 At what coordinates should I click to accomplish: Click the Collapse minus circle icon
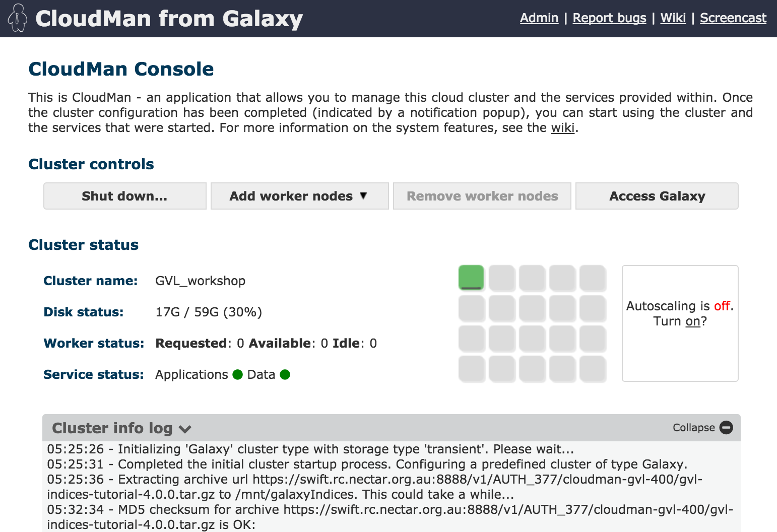pyautogui.click(x=726, y=427)
